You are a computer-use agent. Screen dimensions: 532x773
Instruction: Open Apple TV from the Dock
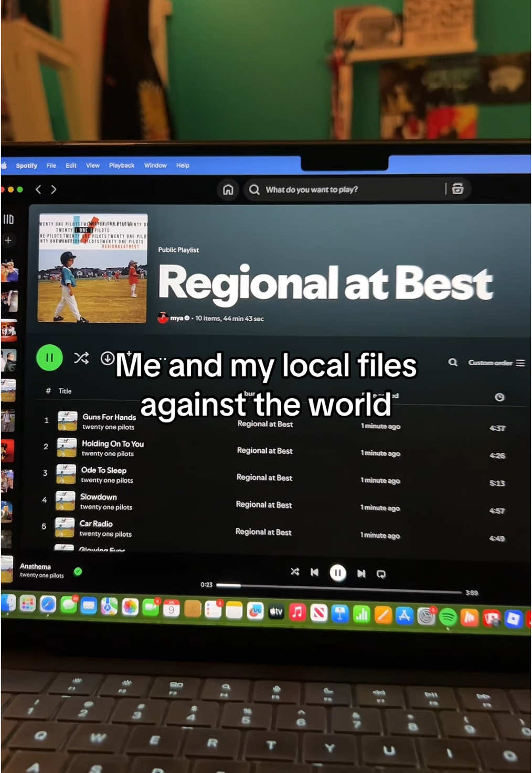pos(276,611)
